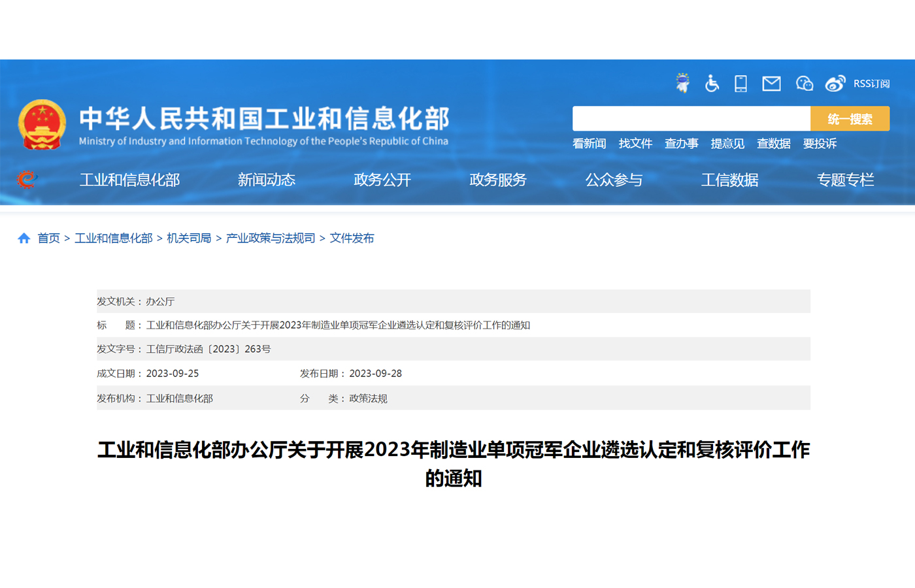Image resolution: width=915 pixels, height=588 pixels.
Task: Click the 标题 row document title text
Action: click(338, 325)
